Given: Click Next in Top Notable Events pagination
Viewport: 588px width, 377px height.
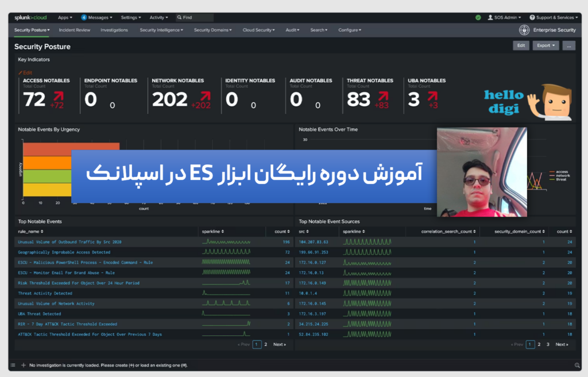Looking at the screenshot, I should click(x=280, y=344).
